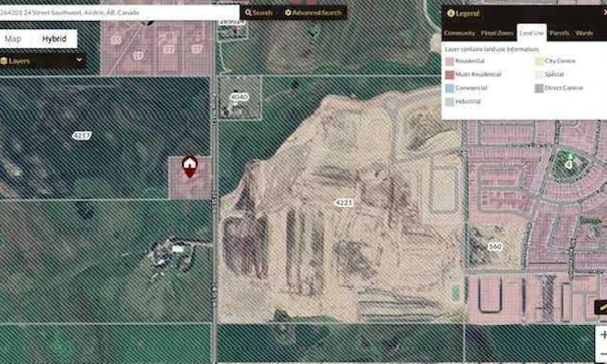Click the Special color swatch

pos(539,74)
